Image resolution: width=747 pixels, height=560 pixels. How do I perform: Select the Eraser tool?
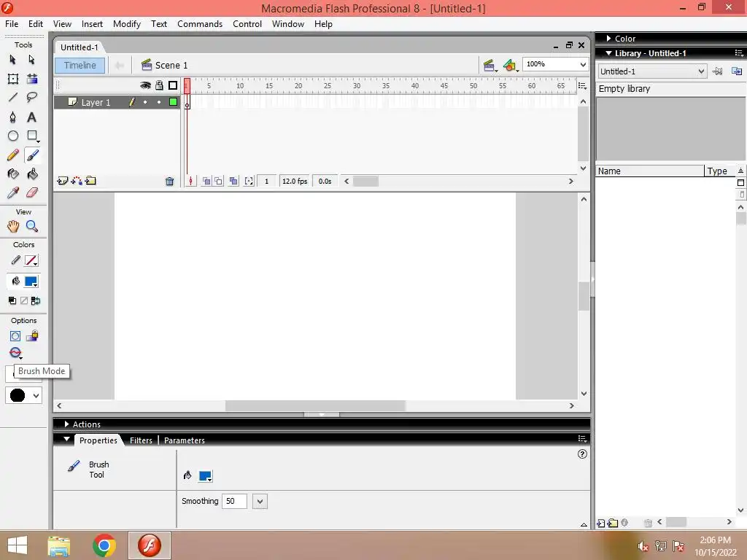(x=31, y=192)
